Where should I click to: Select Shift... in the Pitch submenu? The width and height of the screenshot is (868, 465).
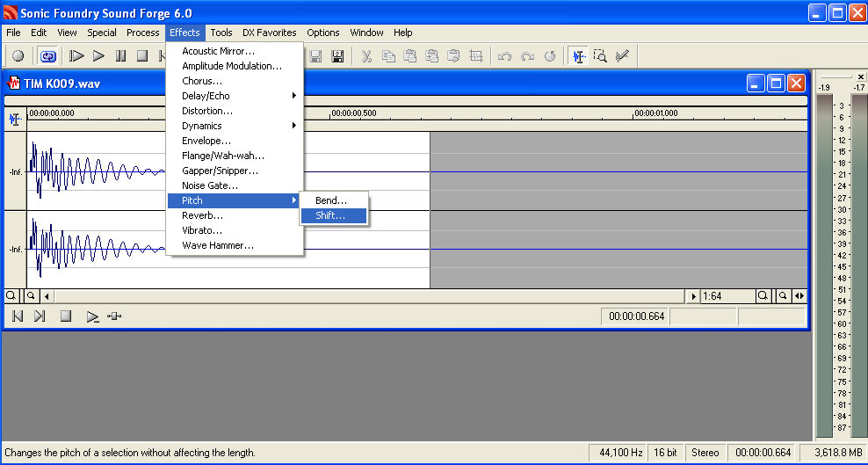click(x=333, y=216)
